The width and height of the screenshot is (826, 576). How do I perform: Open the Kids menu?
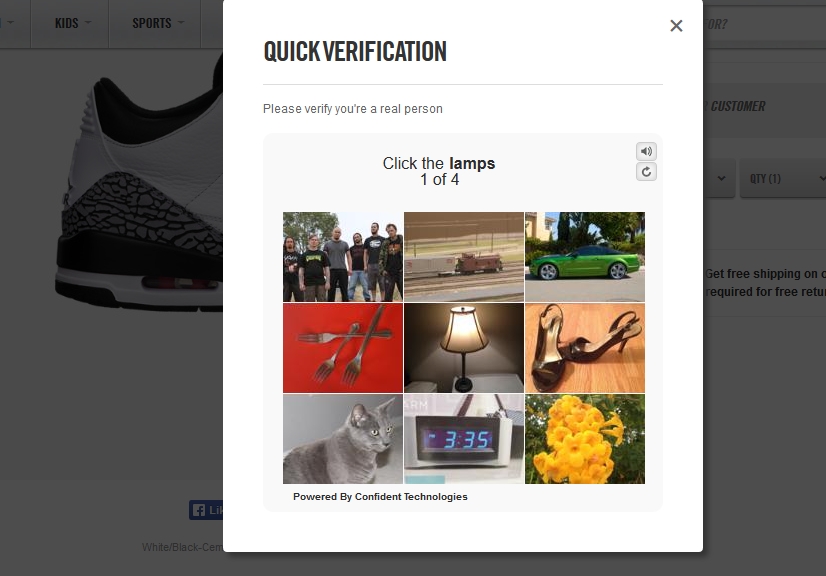[72, 23]
